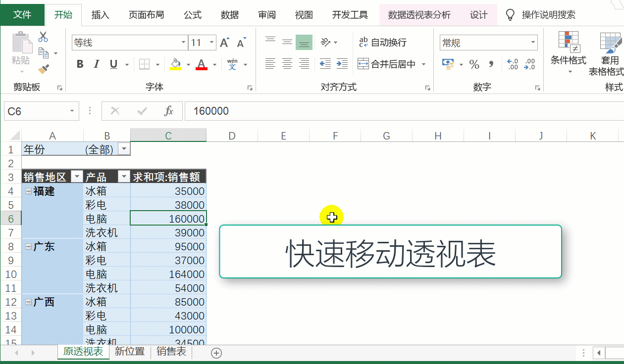Click the Percent Style icon
This screenshot has height=364, width=624.
pos(474,64)
